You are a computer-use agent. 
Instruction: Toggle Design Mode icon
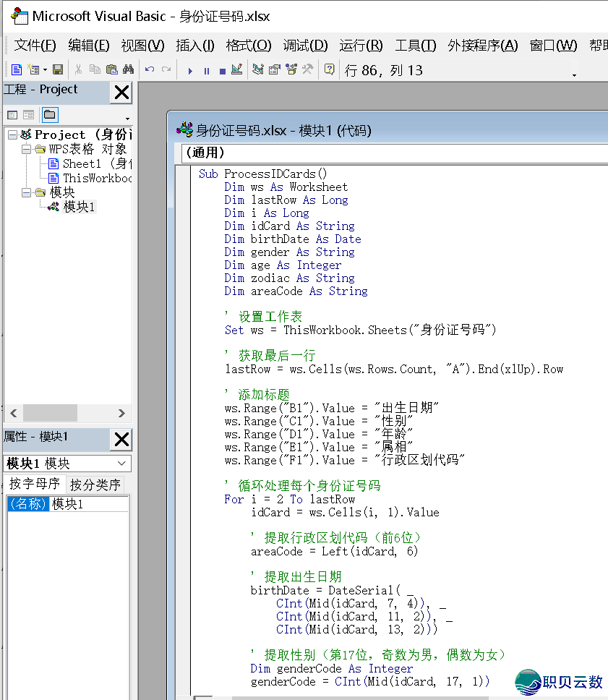coord(237,70)
